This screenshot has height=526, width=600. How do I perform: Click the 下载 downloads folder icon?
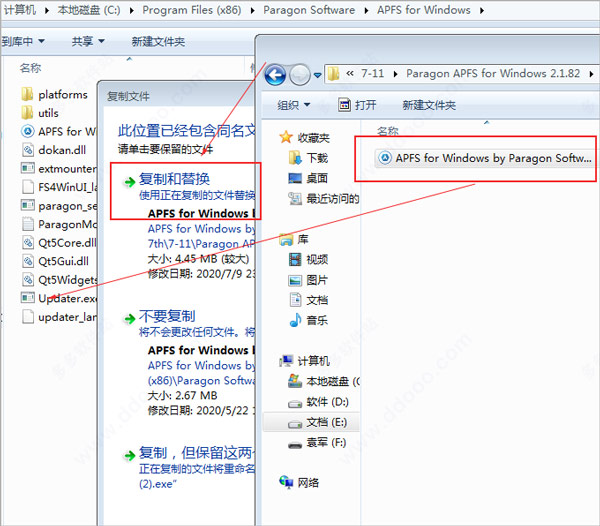(x=295, y=157)
